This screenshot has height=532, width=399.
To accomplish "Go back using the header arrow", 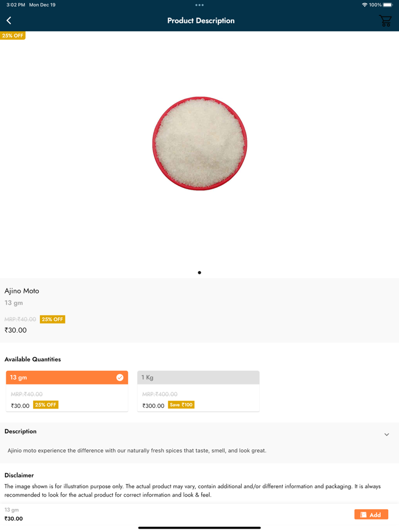I will pyautogui.click(x=9, y=21).
